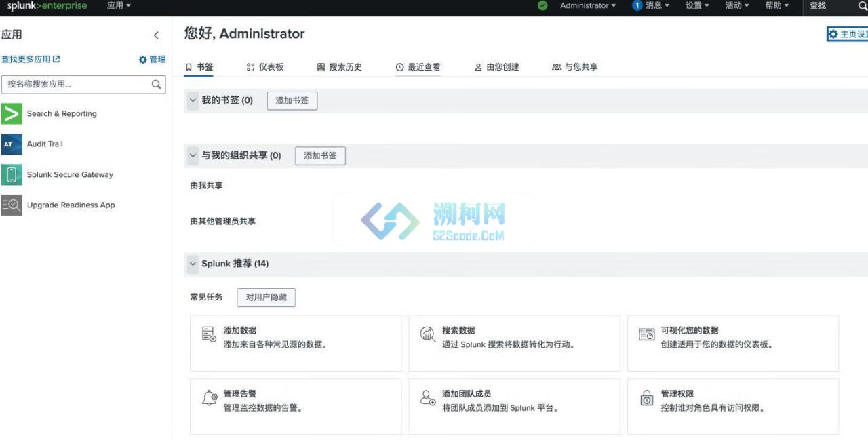Screen dimensions: 868x440
Task: Click the 添加数据 card icon
Action: [209, 334]
